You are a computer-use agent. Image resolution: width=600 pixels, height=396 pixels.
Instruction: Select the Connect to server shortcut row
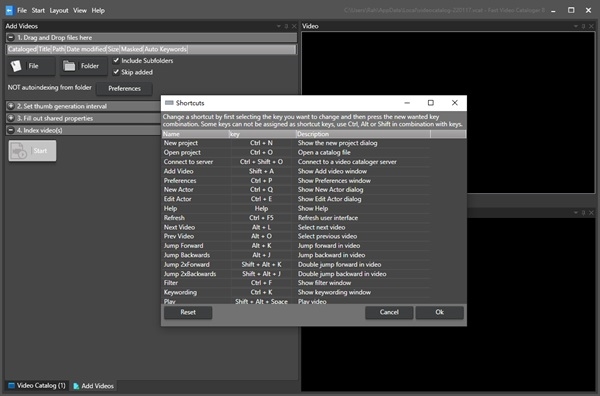click(x=296, y=162)
